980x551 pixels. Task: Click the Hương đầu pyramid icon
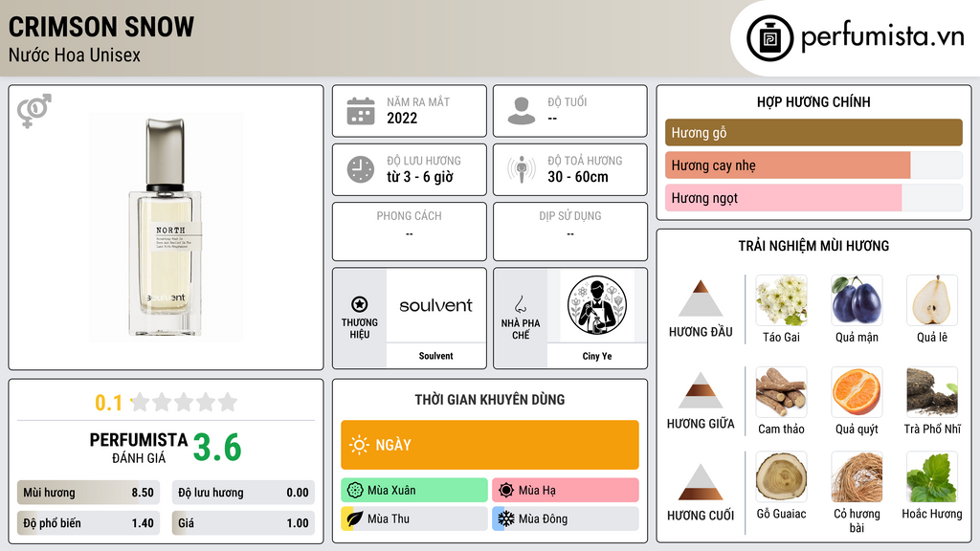pos(701,298)
